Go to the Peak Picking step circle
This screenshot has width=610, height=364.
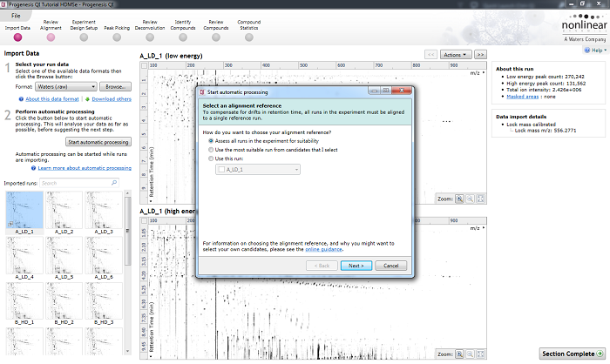pos(117,37)
